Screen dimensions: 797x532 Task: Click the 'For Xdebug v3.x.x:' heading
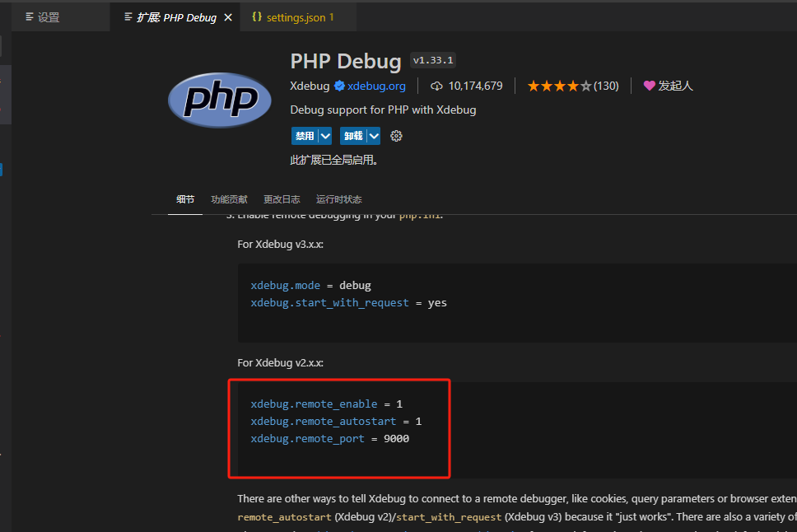click(280, 244)
